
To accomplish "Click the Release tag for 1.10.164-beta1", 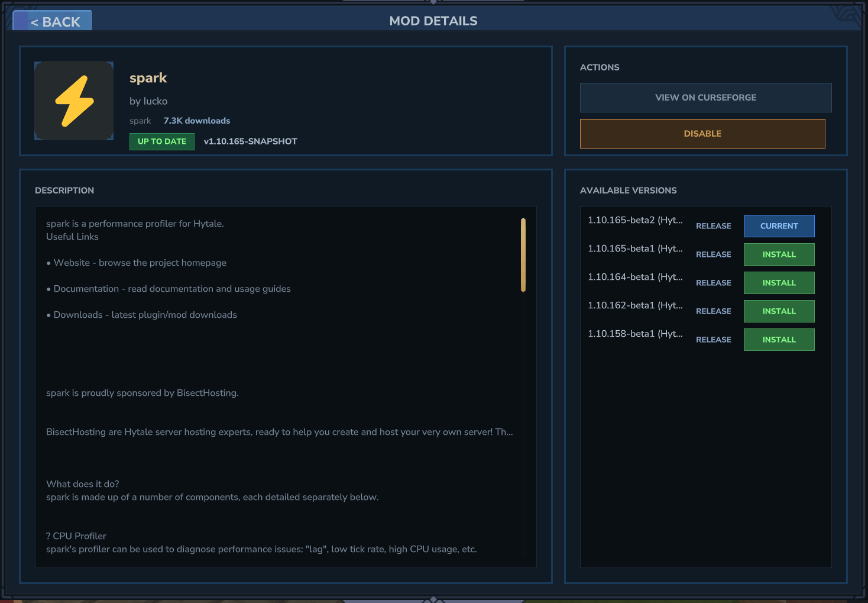I will 713,283.
